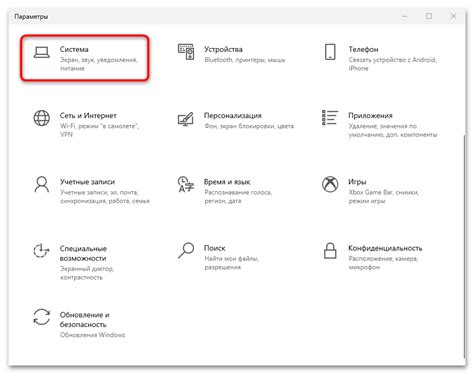Click the magnifying glass icon for Поиск

click(x=186, y=250)
